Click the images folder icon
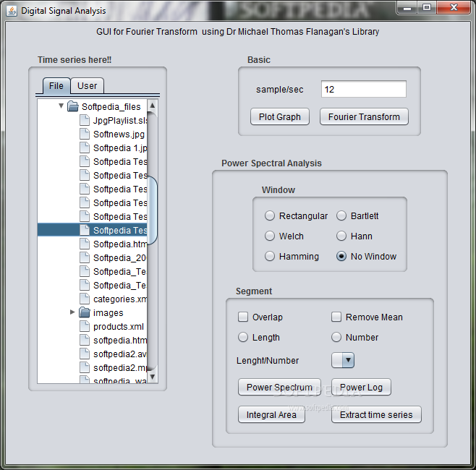Image resolution: width=476 pixels, height=470 pixels. click(x=85, y=312)
